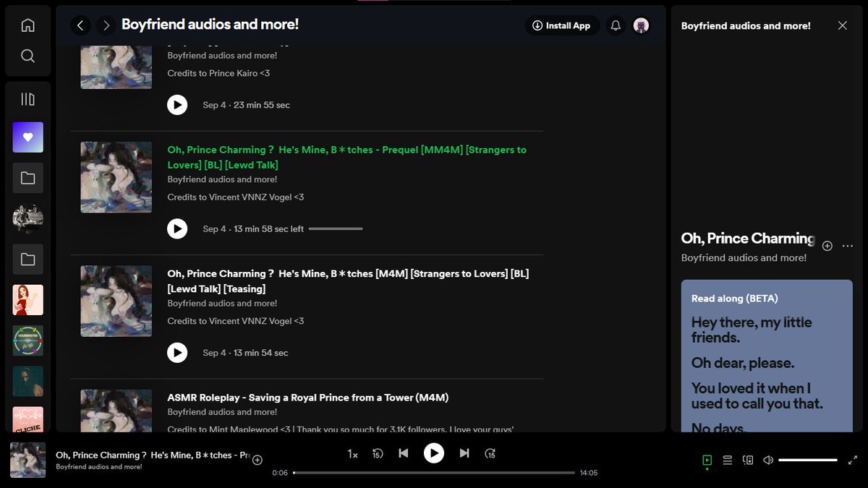Open show name under player bar title
This screenshot has height=488, width=868.
point(99,466)
